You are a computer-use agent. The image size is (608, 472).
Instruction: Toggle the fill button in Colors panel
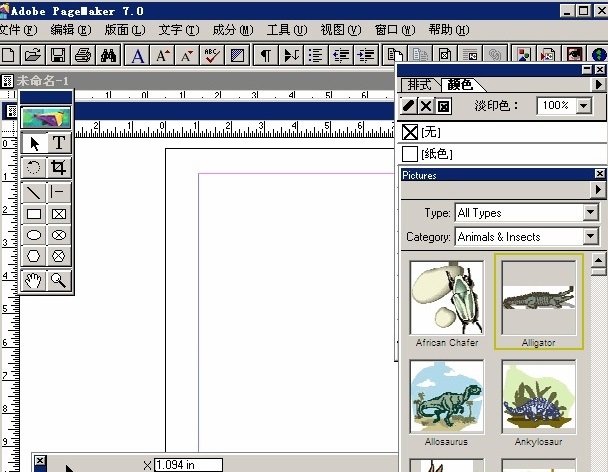coord(427,106)
